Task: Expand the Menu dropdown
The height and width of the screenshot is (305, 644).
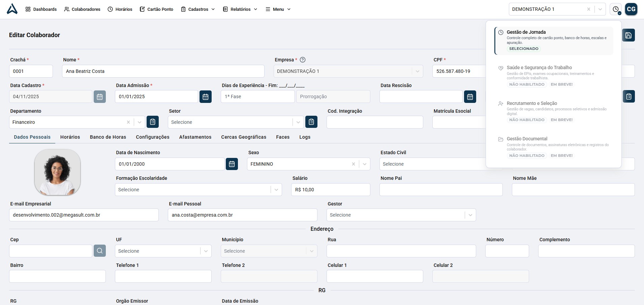Action: point(278,9)
